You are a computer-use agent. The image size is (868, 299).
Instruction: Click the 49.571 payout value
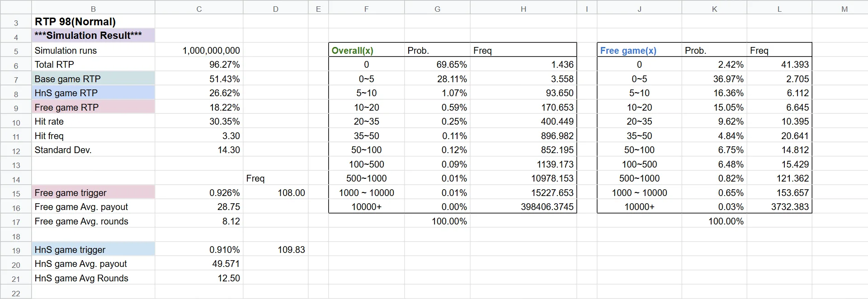[x=199, y=264]
